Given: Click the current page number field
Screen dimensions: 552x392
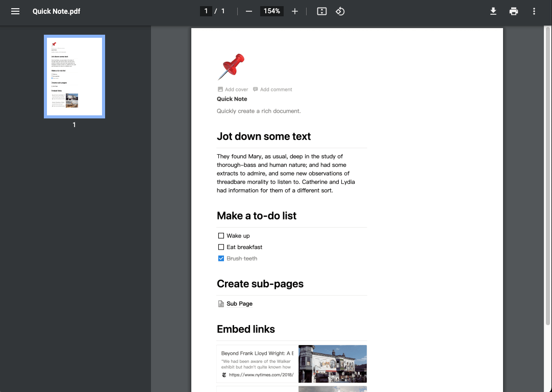Looking at the screenshot, I should pos(206,11).
